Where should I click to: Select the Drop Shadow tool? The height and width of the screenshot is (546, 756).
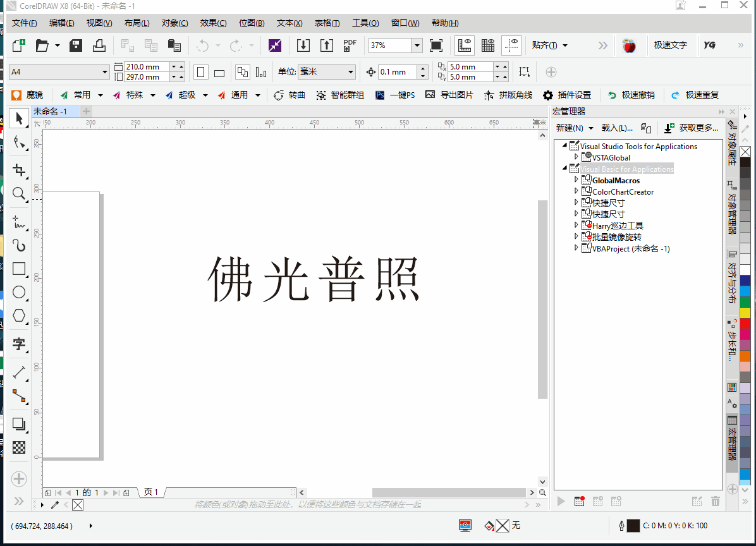pos(19,424)
